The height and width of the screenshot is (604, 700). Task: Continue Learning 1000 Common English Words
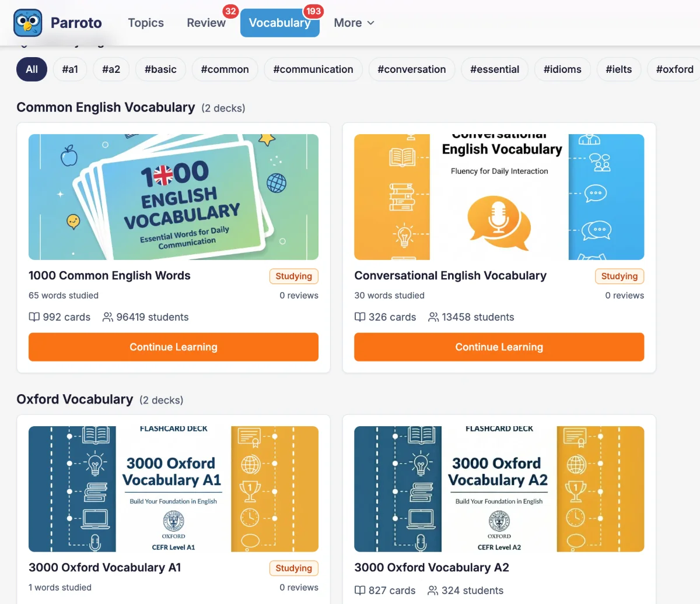(173, 347)
